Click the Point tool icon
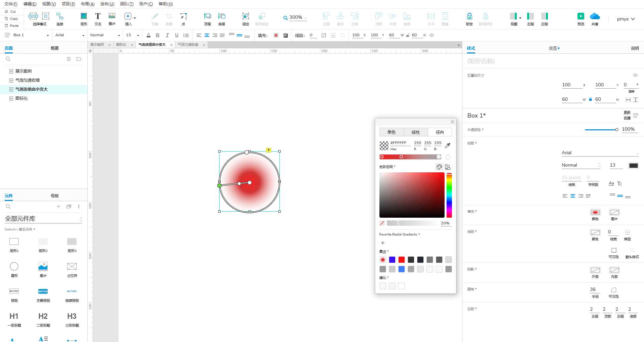Image resolution: width=644 pixels, height=342 pixels. (x=183, y=16)
